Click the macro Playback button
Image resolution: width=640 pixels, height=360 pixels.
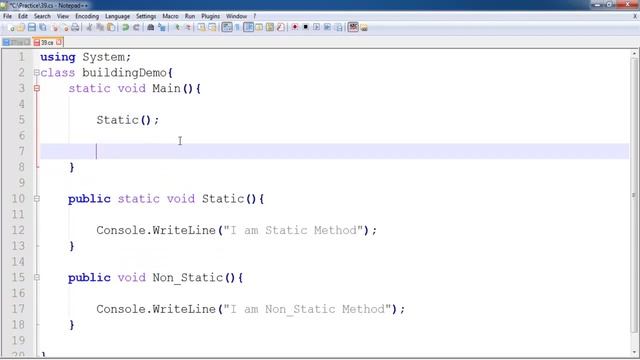pyautogui.click(x=316, y=27)
